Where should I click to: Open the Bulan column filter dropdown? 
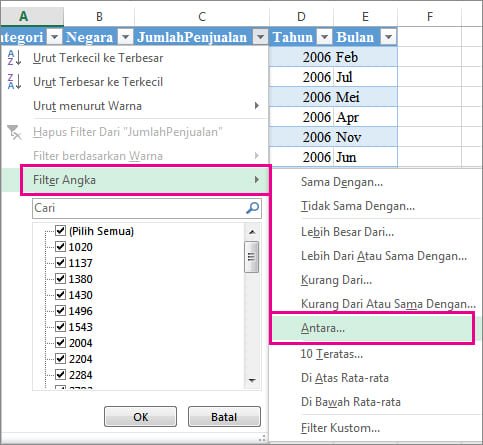pos(388,37)
